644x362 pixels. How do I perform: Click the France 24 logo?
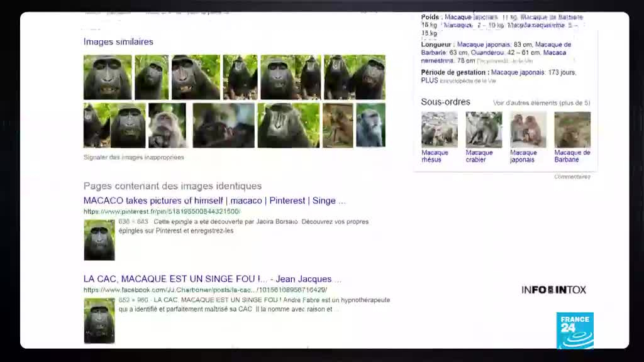coord(575,331)
